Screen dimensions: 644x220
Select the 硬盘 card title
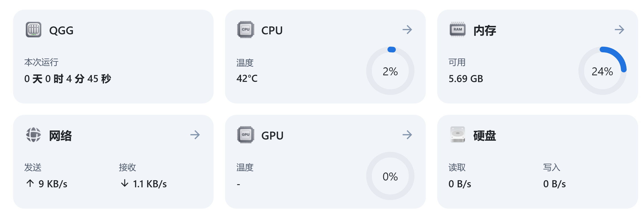(x=485, y=136)
